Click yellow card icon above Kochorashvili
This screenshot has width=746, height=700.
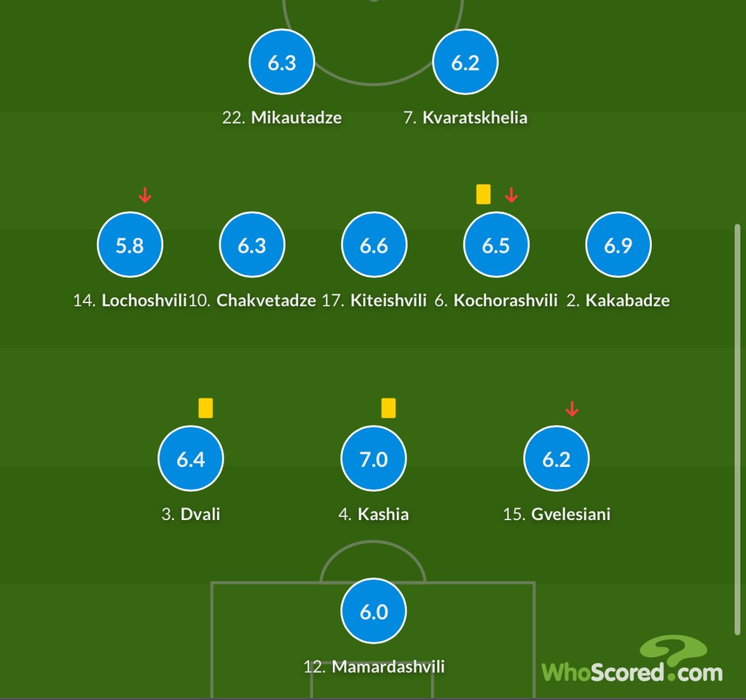[484, 194]
